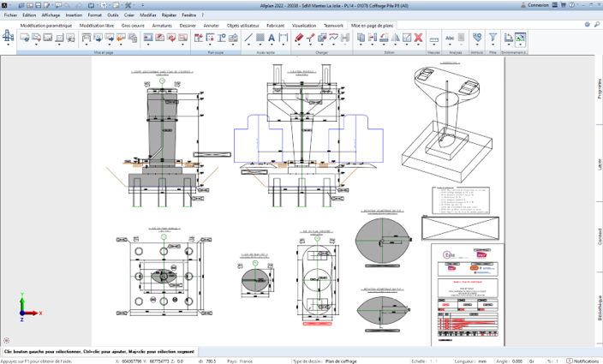603x364 pixels.
Task: Open the bridge role selector icon
Action: 8,36
